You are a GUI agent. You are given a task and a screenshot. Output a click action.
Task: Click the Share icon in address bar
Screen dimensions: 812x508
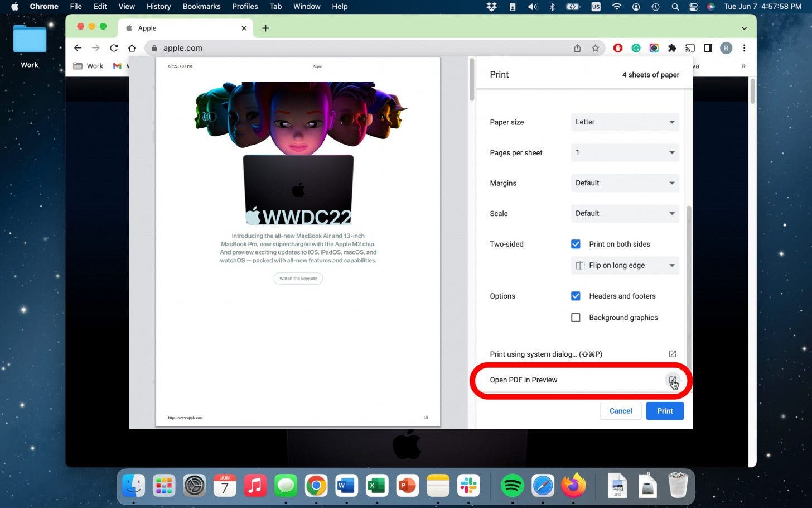[x=577, y=48]
